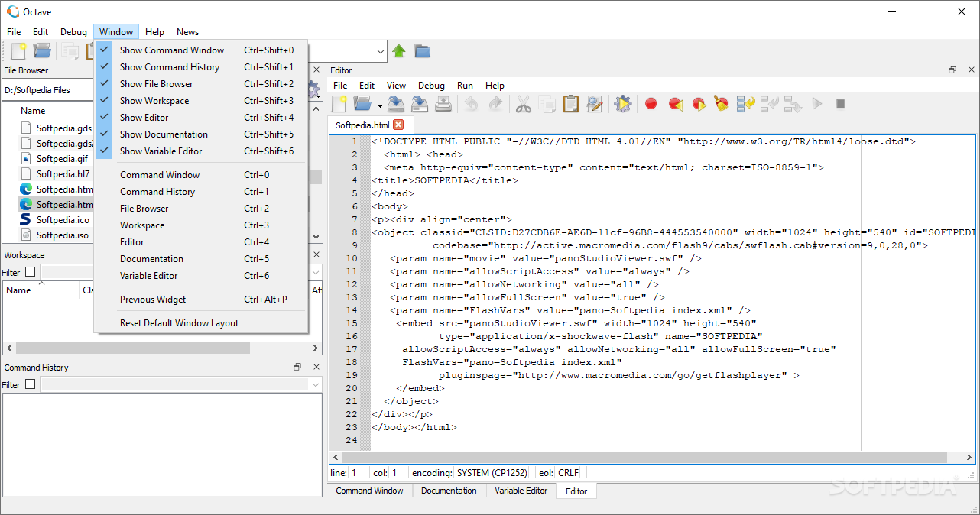
Task: Close the Softpedia.html tab
Action: 398,125
